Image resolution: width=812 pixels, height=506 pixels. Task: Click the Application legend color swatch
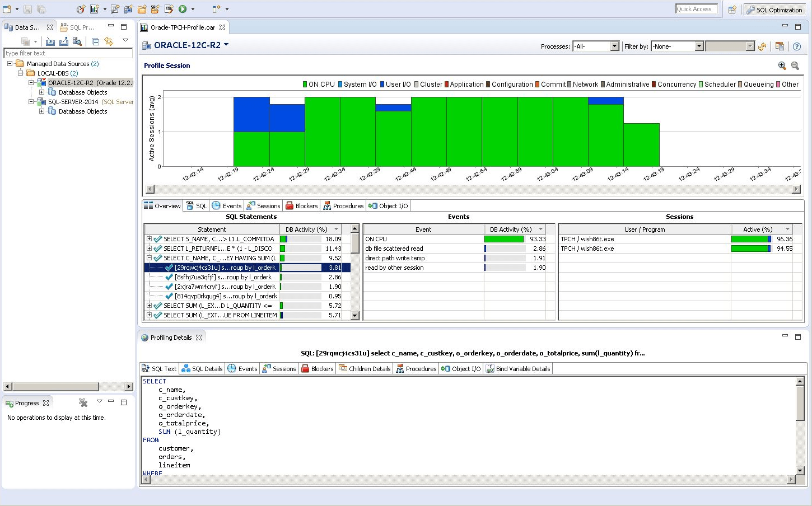tap(446, 85)
